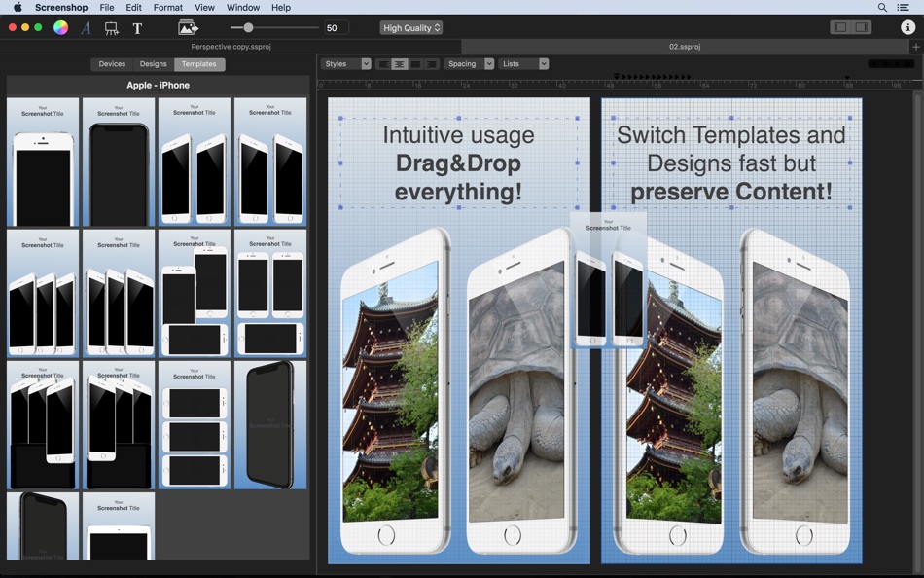The height and width of the screenshot is (578, 924).
Task: Click the ruler indent marker near 48
Action: click(616, 77)
